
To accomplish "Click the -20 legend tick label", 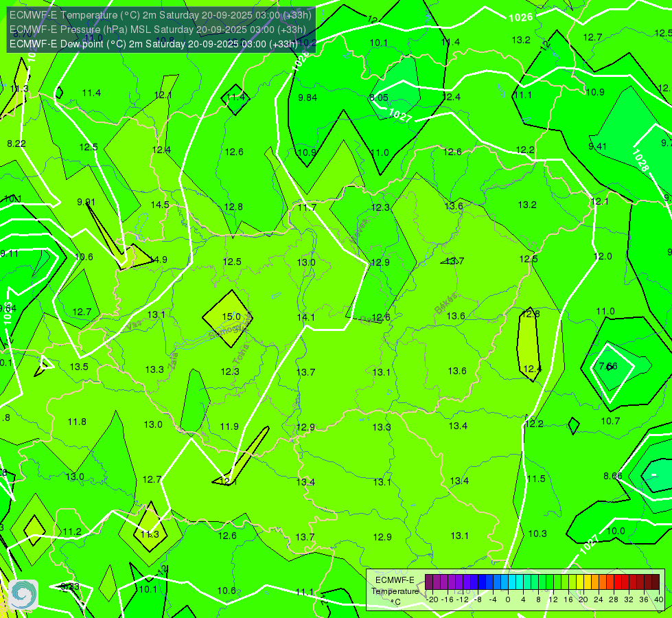I will click(x=432, y=599).
